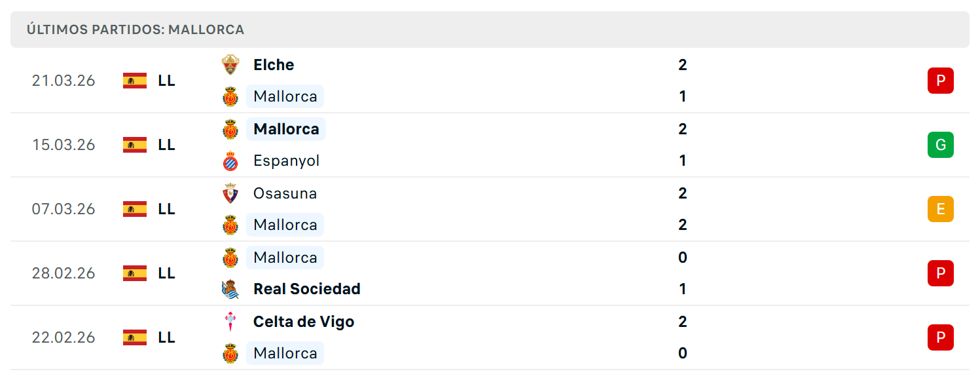
Task: Click the Elche club crest
Action: point(230,65)
